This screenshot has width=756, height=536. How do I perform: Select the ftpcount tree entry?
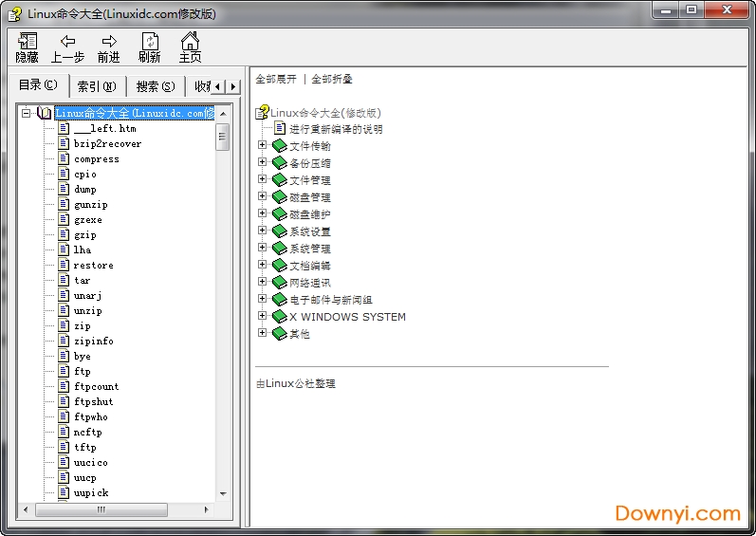click(97, 386)
